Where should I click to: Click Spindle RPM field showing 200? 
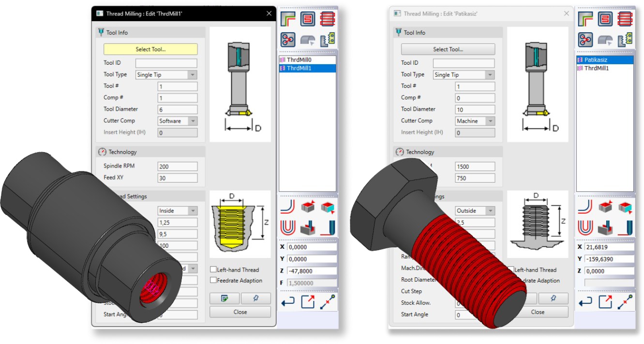point(178,166)
